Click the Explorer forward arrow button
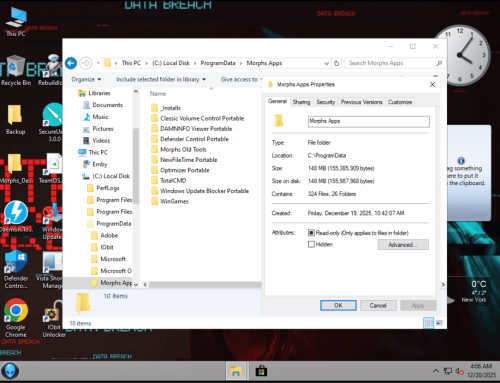This screenshot has width=500, height=383. point(86,63)
